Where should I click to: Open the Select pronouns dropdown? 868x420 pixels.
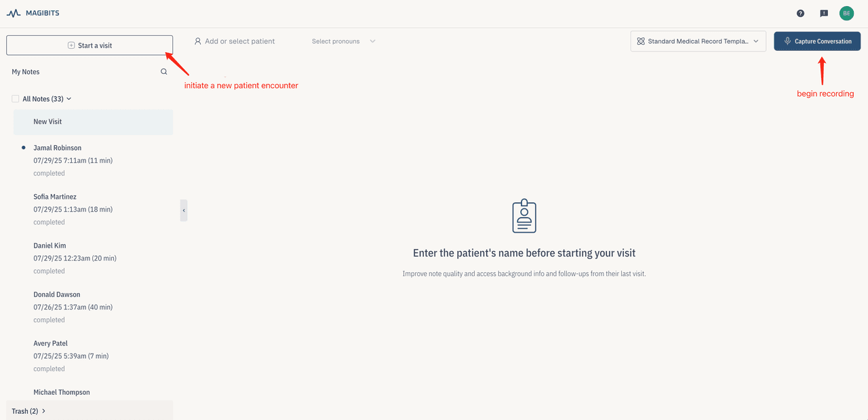tap(342, 41)
